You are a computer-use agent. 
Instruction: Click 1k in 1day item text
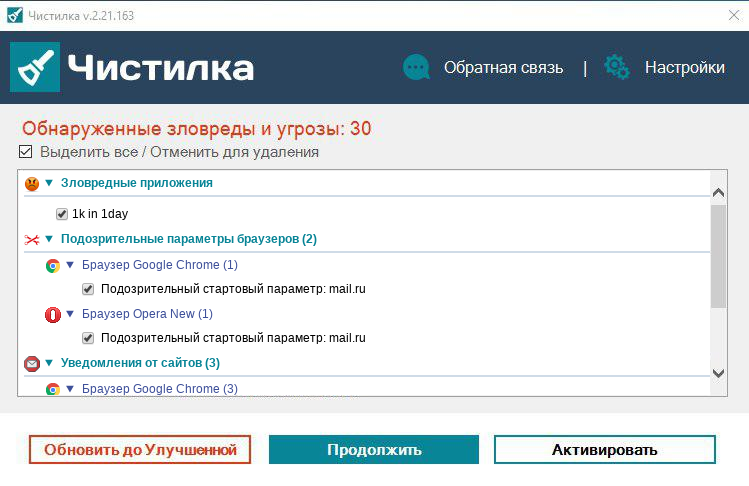pyautogui.click(x=100, y=214)
